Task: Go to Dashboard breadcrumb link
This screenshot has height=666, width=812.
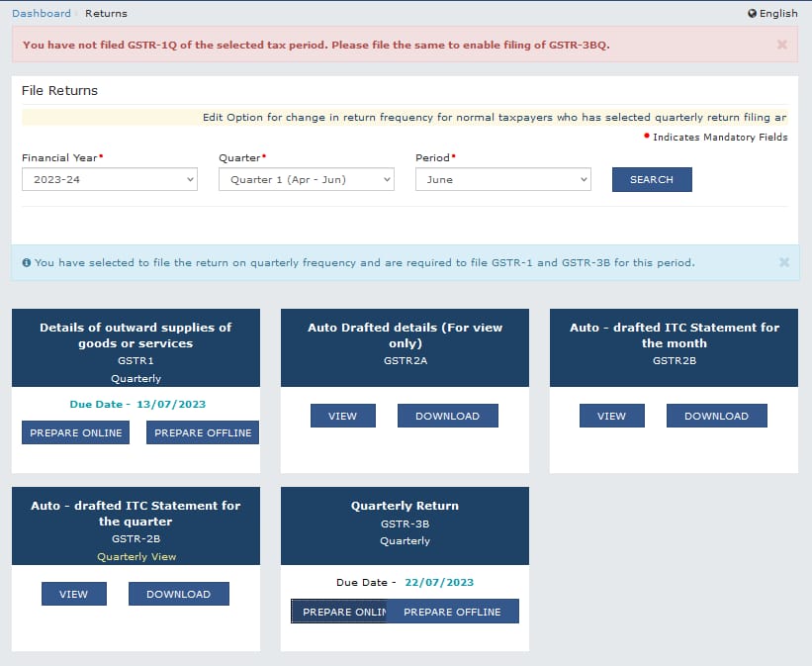Action: pos(41,14)
